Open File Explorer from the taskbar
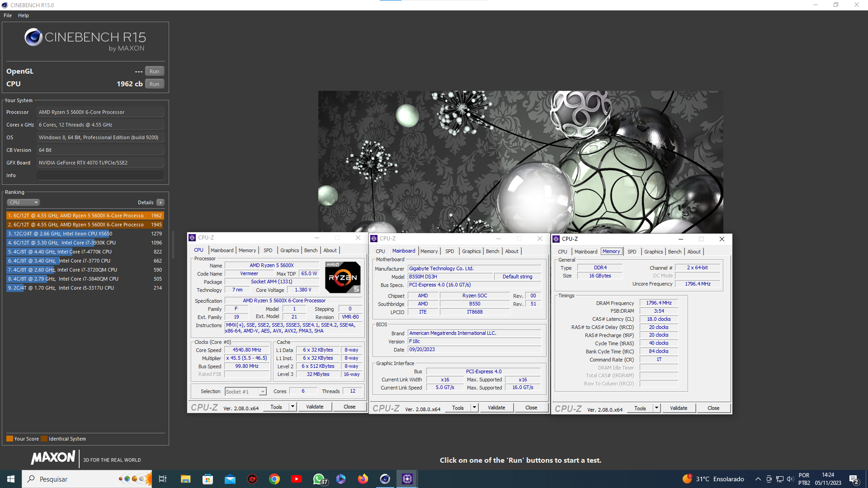The image size is (868, 488). [185, 479]
